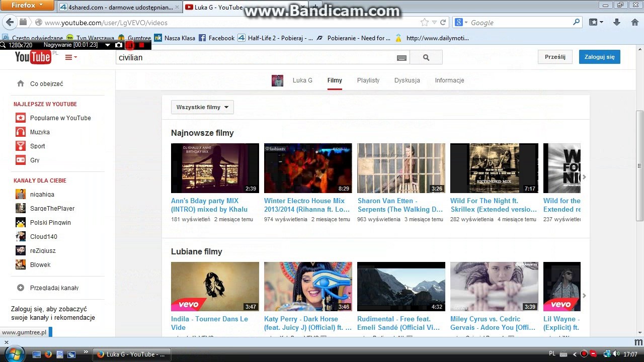The width and height of the screenshot is (644, 362).
Task: Play the Indila Tourner Dans Le Vide thumbnail
Action: coord(215,287)
